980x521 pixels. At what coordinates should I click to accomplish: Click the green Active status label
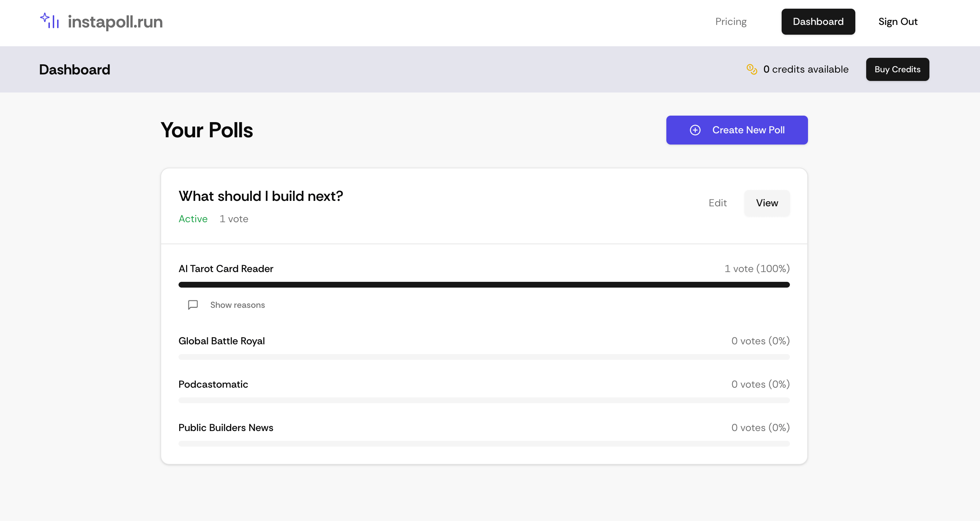pyautogui.click(x=193, y=219)
